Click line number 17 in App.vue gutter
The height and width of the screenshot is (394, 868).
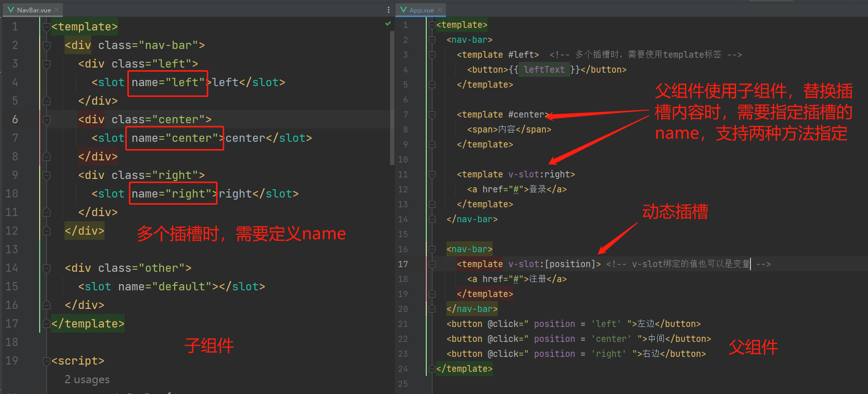(x=403, y=264)
